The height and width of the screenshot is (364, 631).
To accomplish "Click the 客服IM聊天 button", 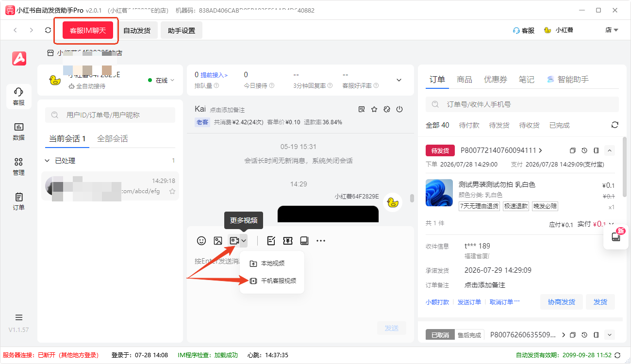I will (88, 31).
